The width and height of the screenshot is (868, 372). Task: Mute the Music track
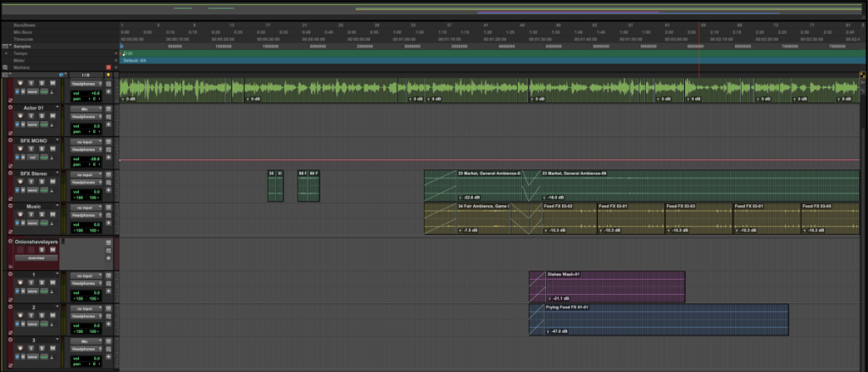53,215
